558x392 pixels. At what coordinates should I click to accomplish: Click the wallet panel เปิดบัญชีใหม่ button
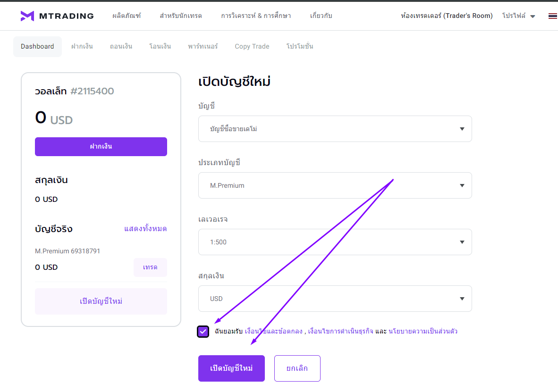pyautogui.click(x=101, y=301)
